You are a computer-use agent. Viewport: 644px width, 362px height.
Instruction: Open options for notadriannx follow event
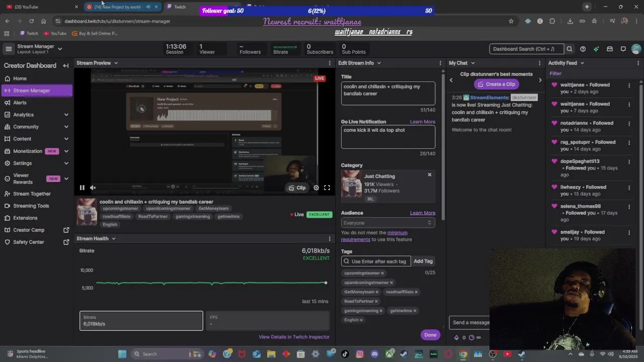coord(629,123)
